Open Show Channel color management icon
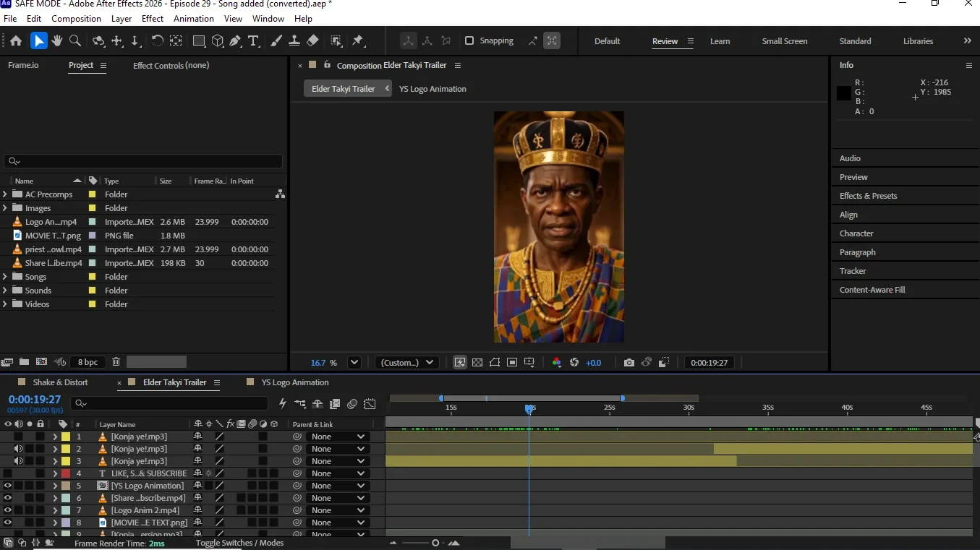Viewport: 980px width, 550px height. pyautogui.click(x=556, y=363)
